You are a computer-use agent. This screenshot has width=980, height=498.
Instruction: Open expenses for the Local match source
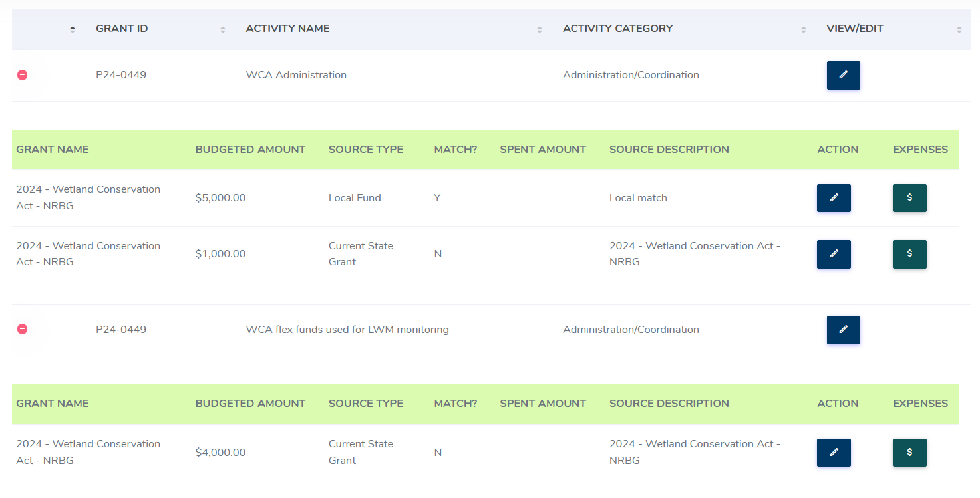click(909, 198)
